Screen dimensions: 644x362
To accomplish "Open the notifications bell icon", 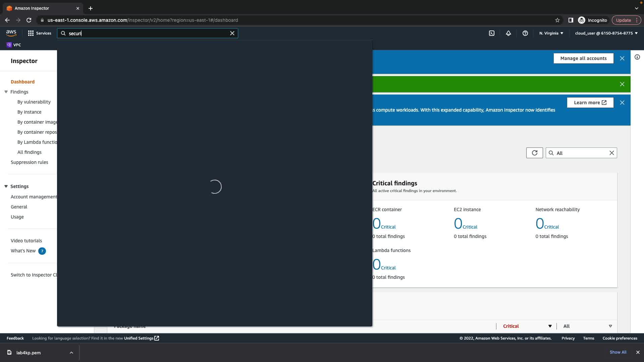I will tap(508, 33).
